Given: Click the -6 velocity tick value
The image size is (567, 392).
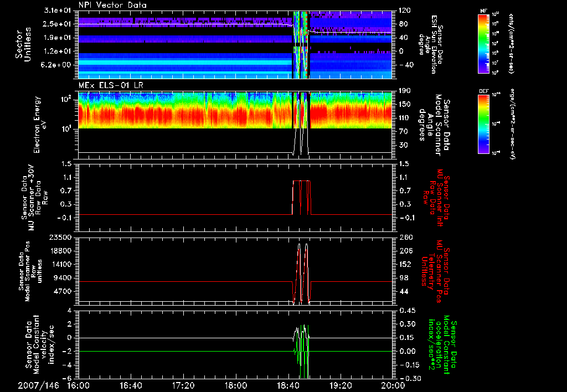Looking at the screenshot, I should (x=68, y=379).
